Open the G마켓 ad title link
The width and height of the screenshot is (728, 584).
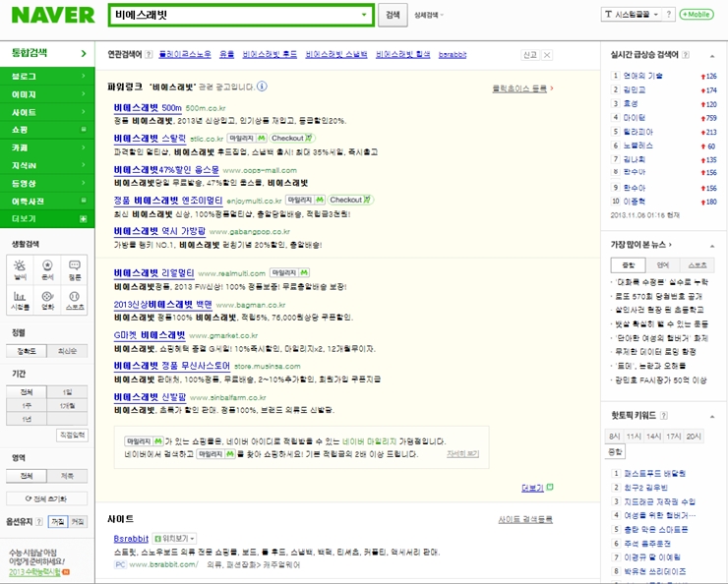point(150,335)
